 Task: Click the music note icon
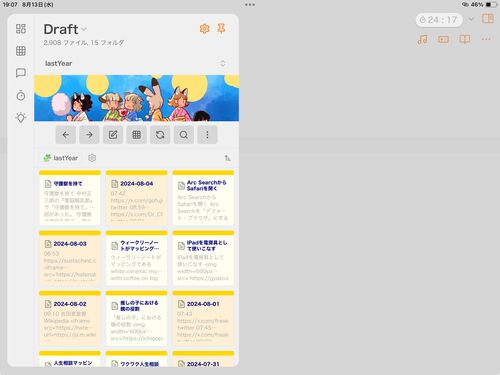point(422,40)
